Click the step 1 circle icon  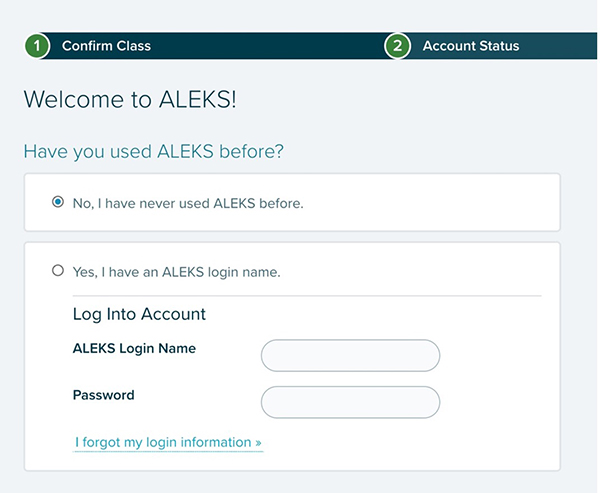pos(37,46)
